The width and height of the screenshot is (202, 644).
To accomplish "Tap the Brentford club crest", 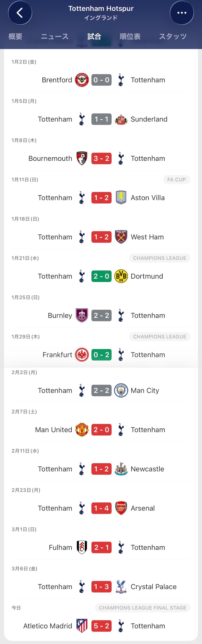I will [x=82, y=80].
